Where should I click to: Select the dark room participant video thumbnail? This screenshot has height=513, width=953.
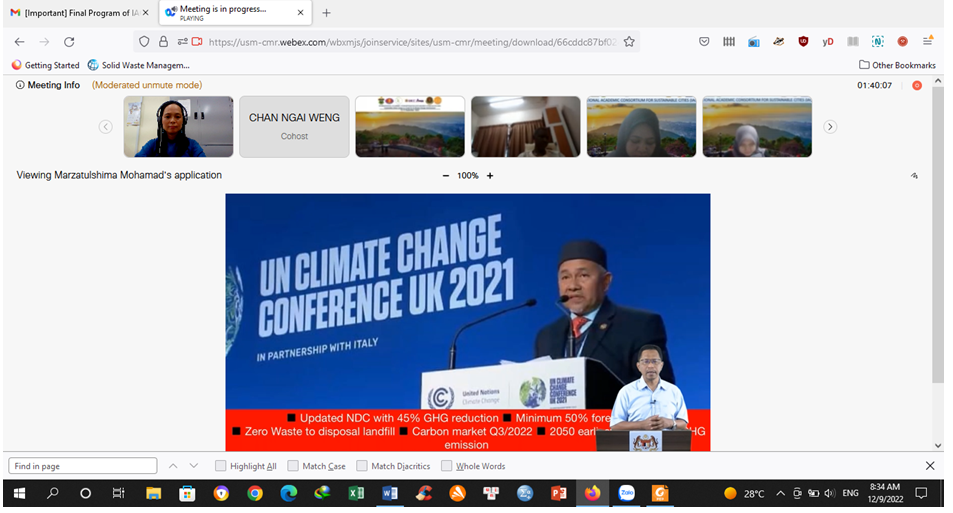point(526,126)
